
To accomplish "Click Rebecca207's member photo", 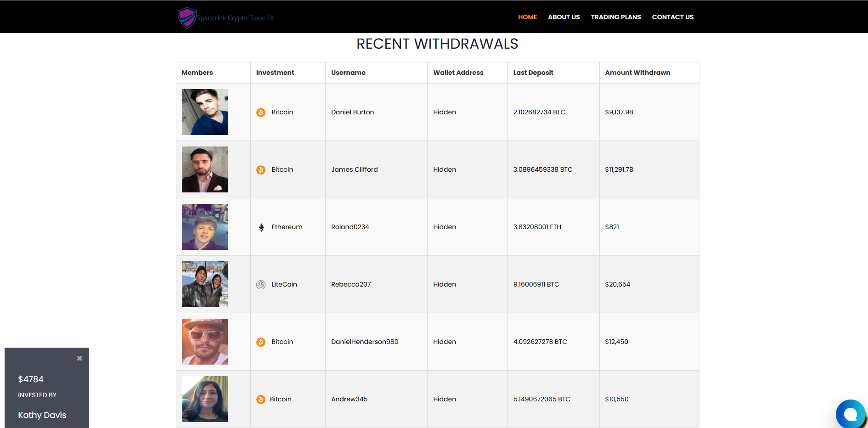I will tap(205, 284).
